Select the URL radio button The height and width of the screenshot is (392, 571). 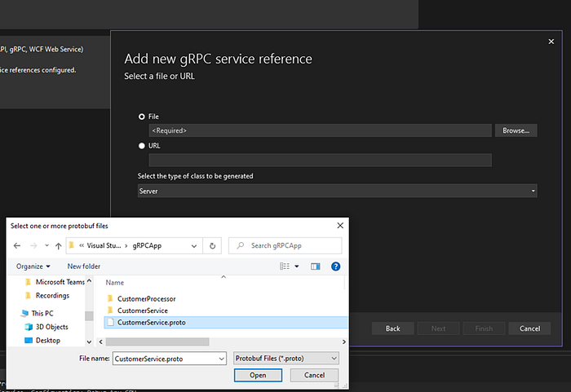point(142,146)
